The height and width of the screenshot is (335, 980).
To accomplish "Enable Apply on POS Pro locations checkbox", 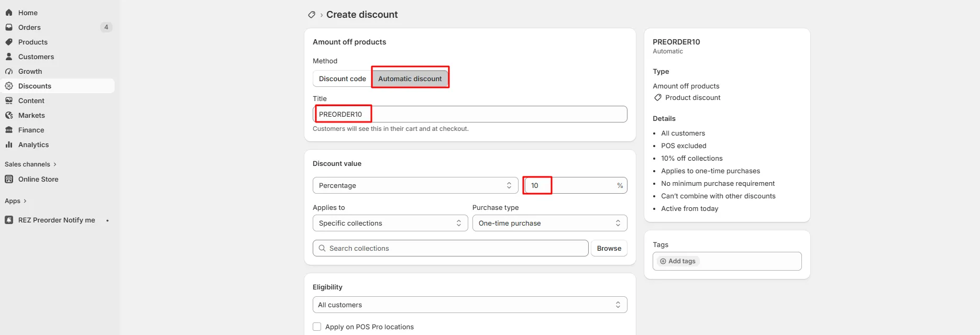I will click(x=317, y=327).
